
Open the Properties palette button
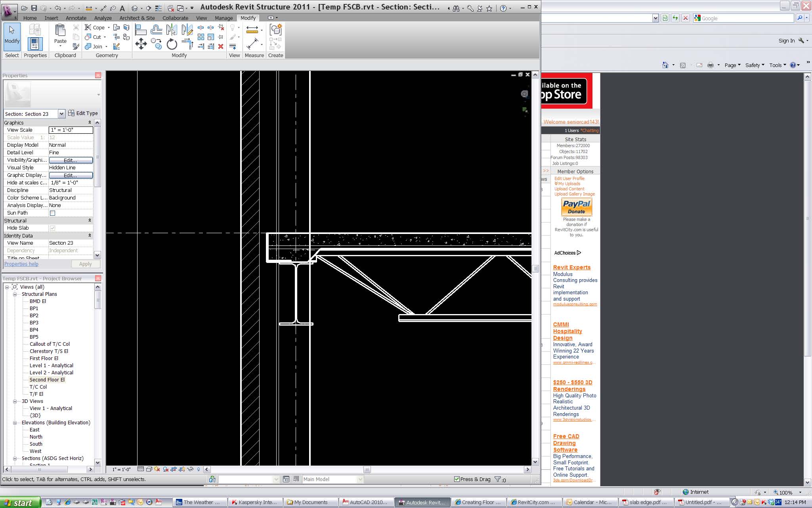tap(35, 44)
